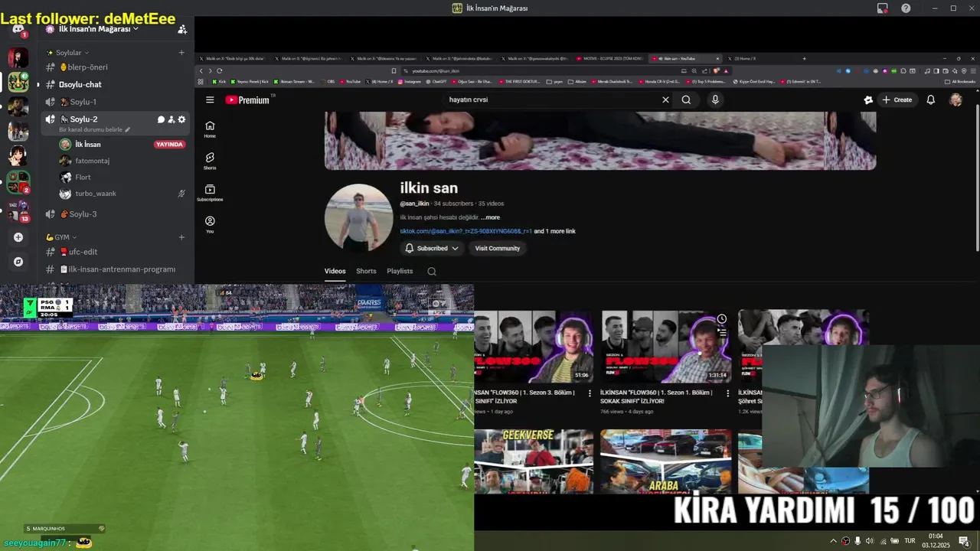The height and width of the screenshot is (551, 980).
Task: Click YouTube Premium logo
Action: [247, 99]
